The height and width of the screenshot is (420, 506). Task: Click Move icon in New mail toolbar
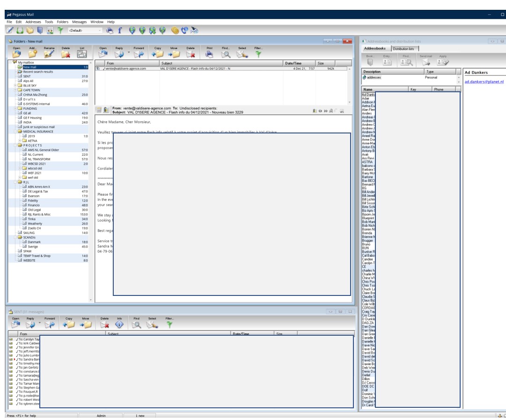click(174, 54)
